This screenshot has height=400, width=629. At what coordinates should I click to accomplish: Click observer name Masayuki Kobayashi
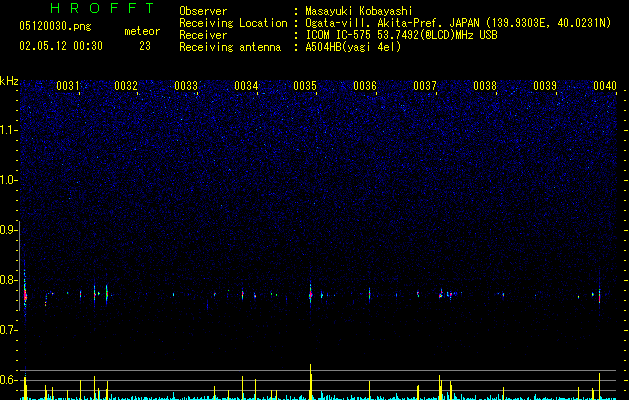359,11
